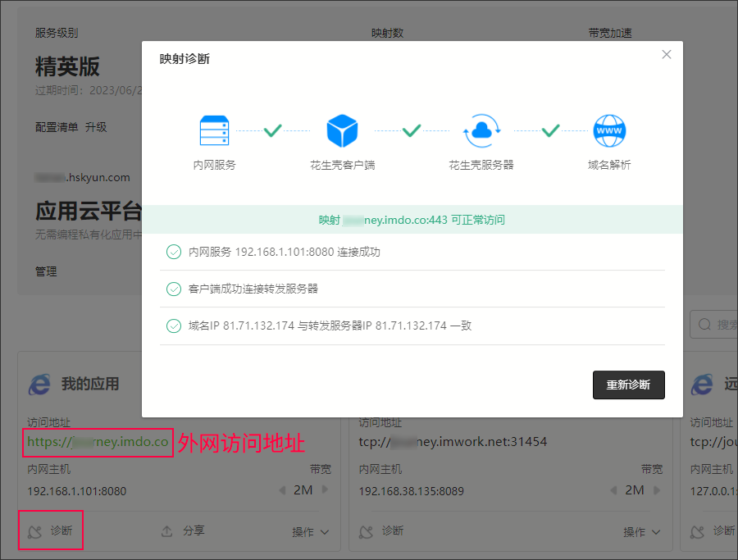Click the hskyun.com domain text
The height and width of the screenshot is (560, 738).
point(82,177)
